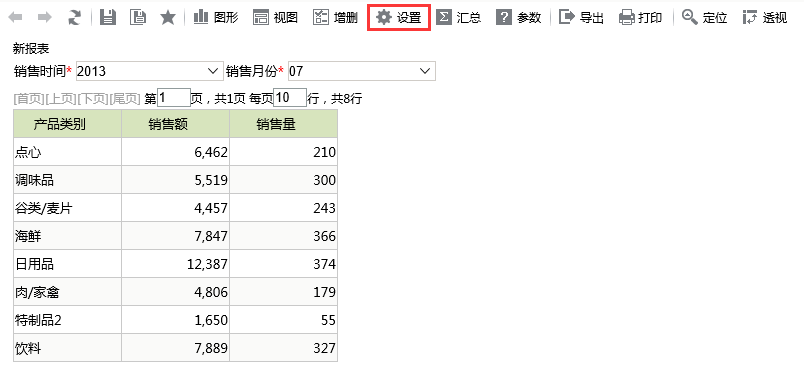Click the current page number field

tap(174, 98)
